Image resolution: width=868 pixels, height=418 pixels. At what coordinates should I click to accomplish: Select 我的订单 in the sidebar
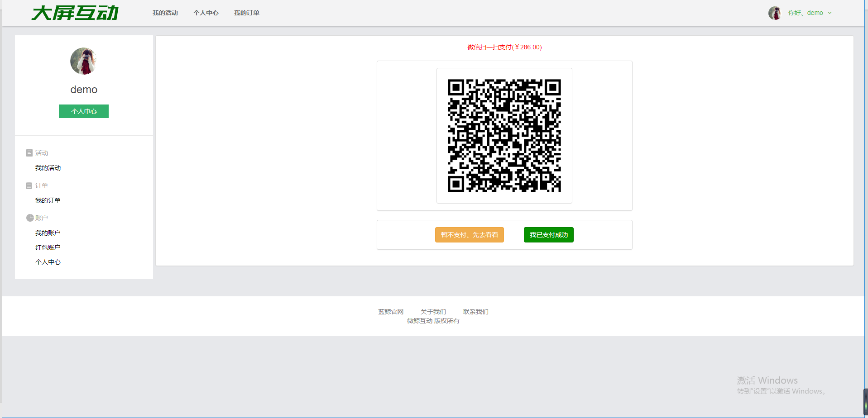[x=48, y=200]
